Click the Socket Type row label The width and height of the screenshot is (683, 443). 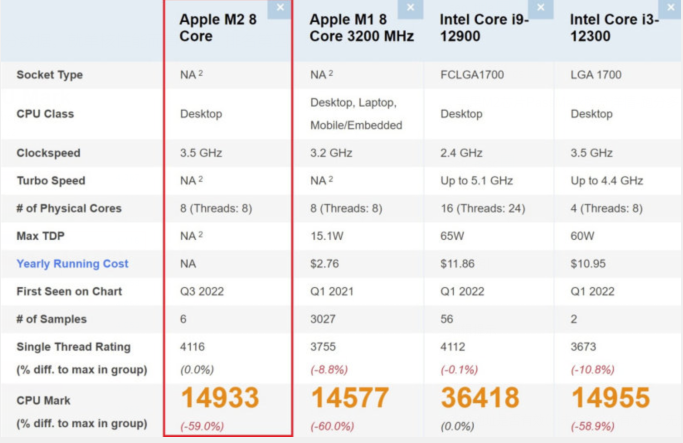pyautogui.click(x=50, y=75)
